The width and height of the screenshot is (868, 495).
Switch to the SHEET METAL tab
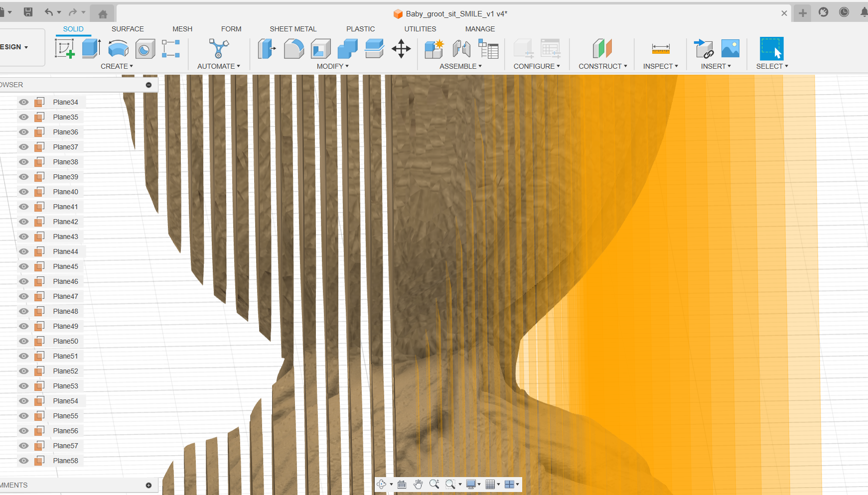point(293,29)
